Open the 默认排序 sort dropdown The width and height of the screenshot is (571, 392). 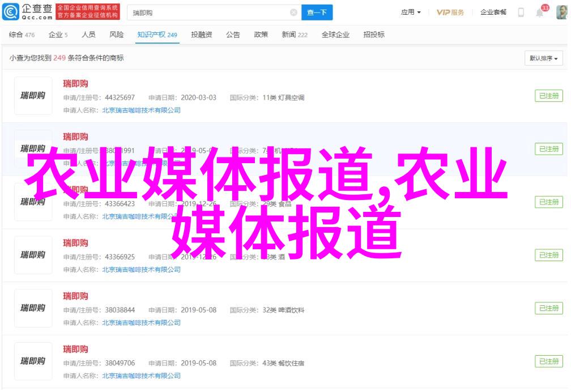(544, 58)
